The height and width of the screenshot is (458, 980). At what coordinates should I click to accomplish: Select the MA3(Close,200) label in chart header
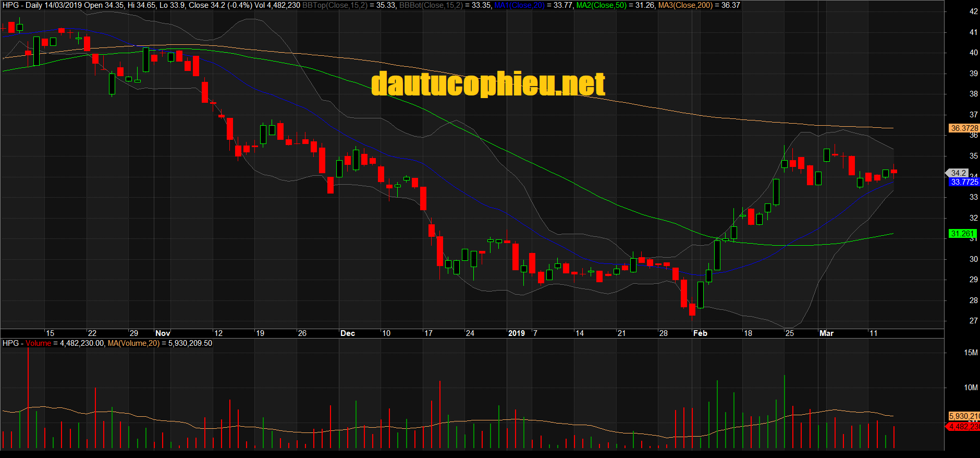tap(685, 5)
